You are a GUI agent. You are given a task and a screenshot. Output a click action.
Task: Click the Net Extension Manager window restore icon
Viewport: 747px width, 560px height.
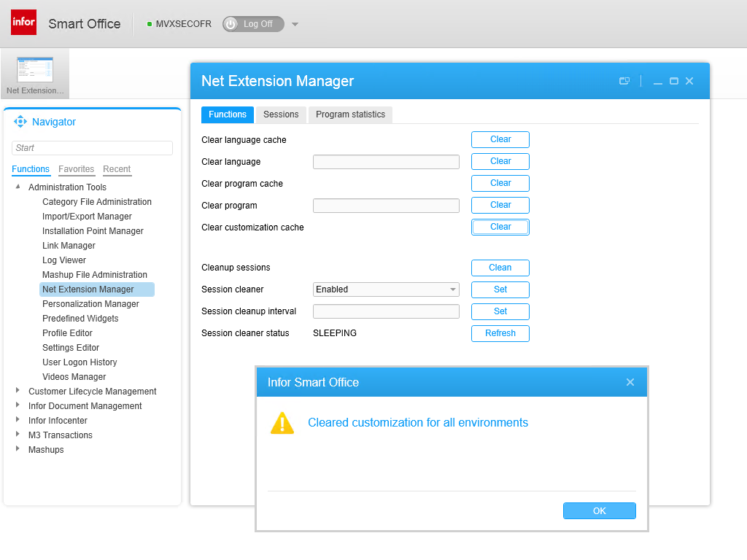click(x=624, y=81)
